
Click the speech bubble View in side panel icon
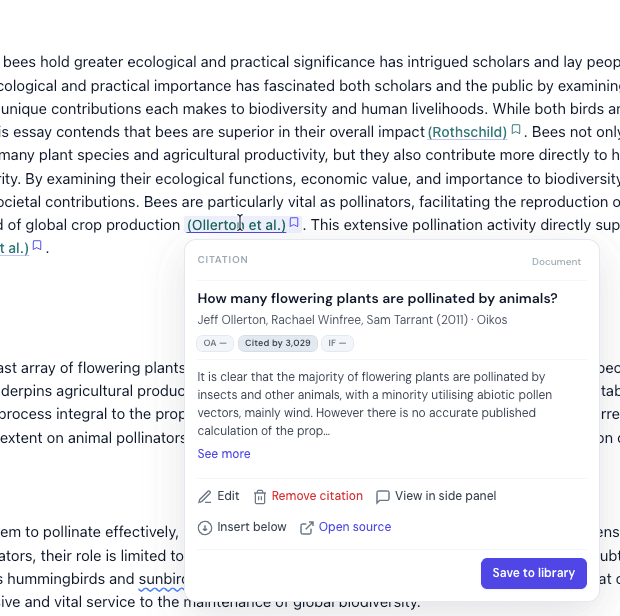(x=383, y=497)
